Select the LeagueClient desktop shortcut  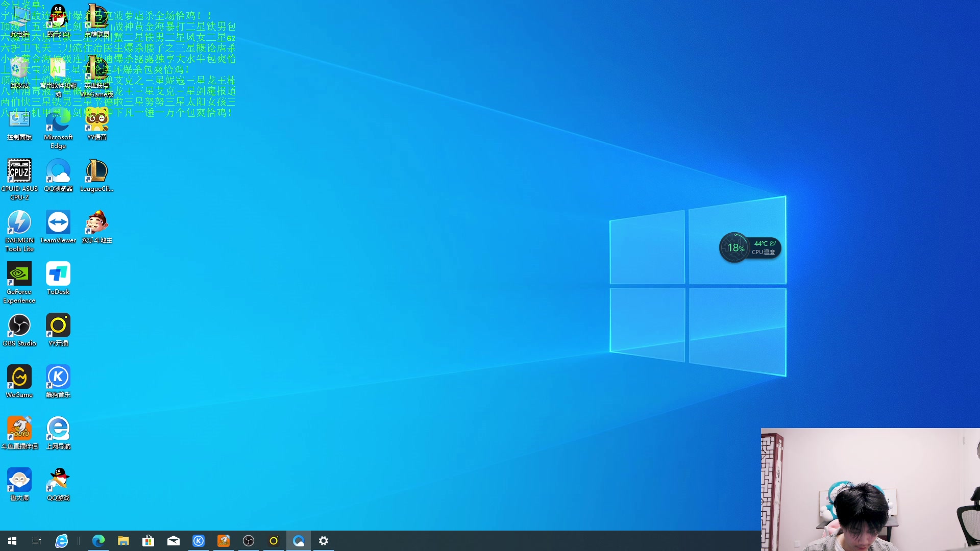point(96,171)
